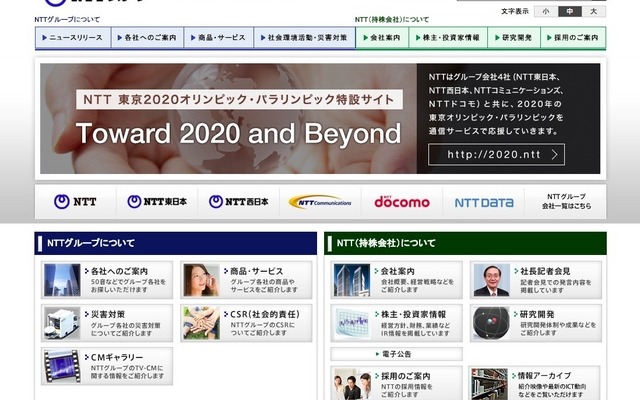Open the 各社へのご案内 card title

coord(119,271)
